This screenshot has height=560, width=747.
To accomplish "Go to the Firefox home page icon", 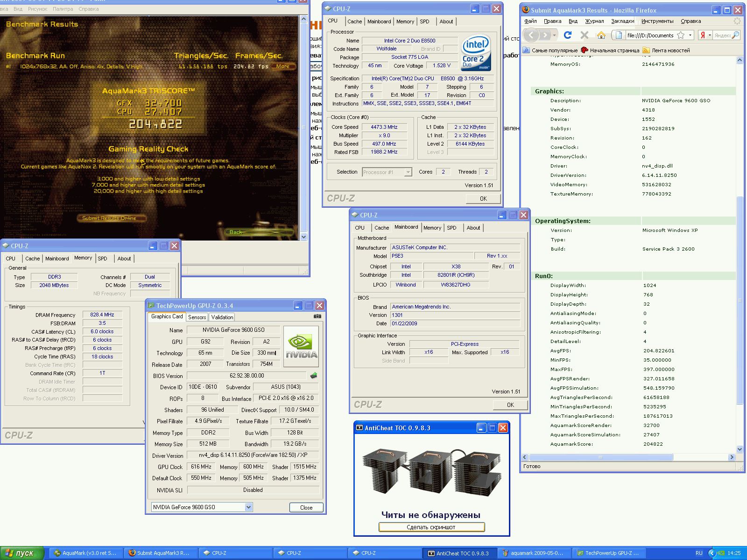I will click(x=601, y=35).
